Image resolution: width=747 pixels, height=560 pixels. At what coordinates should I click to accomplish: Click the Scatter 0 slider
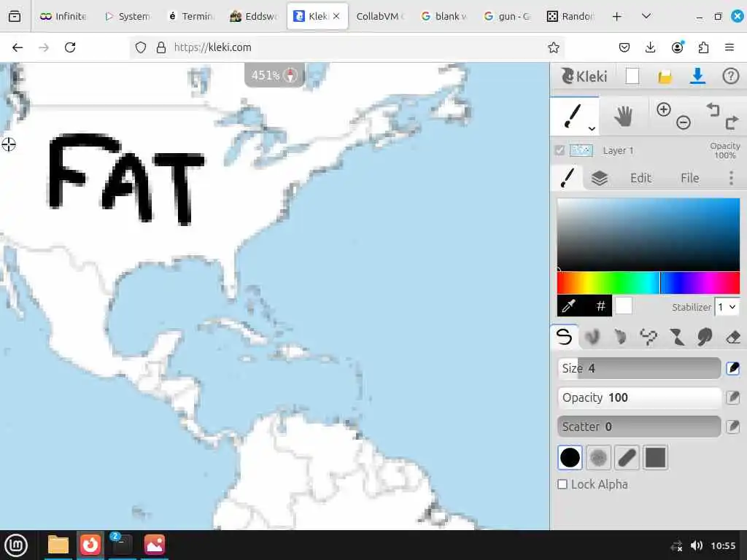pyautogui.click(x=639, y=426)
